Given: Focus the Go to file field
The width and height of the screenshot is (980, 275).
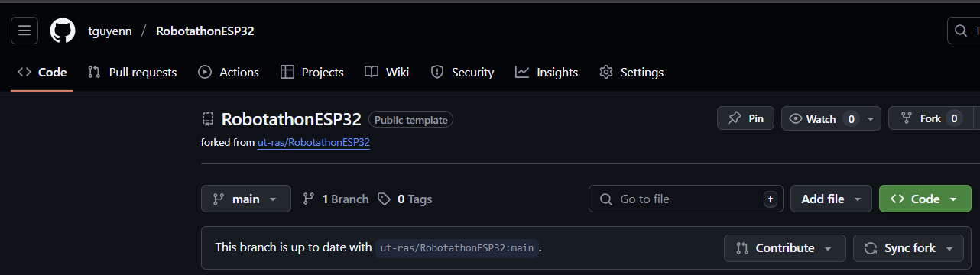Looking at the screenshot, I should pyautogui.click(x=686, y=199).
